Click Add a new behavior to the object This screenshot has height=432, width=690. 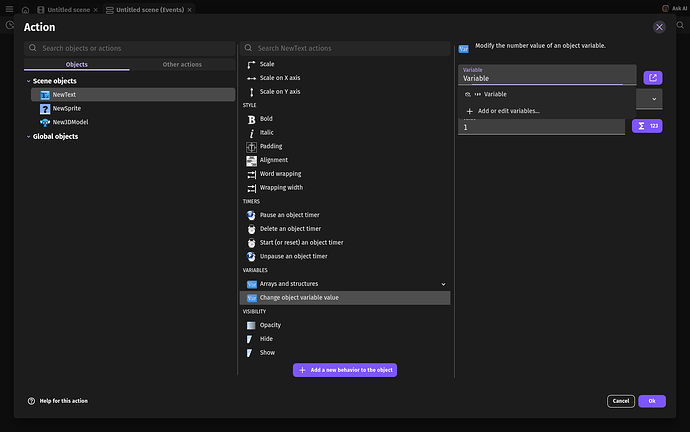(x=346, y=370)
